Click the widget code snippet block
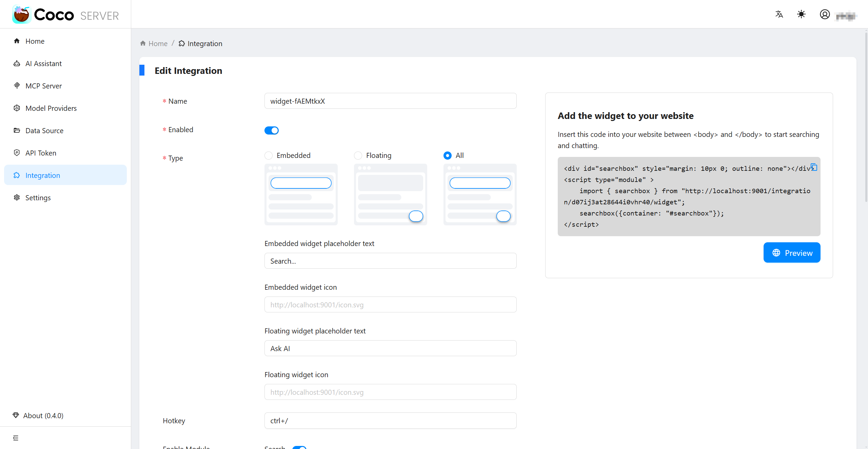 tap(689, 197)
